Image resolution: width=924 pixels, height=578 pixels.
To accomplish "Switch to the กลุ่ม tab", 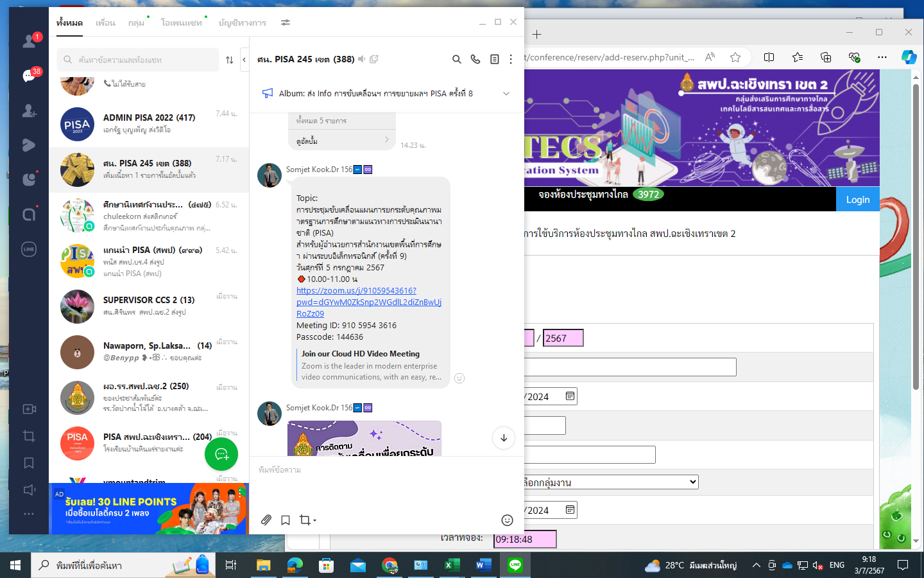I will coord(136,22).
